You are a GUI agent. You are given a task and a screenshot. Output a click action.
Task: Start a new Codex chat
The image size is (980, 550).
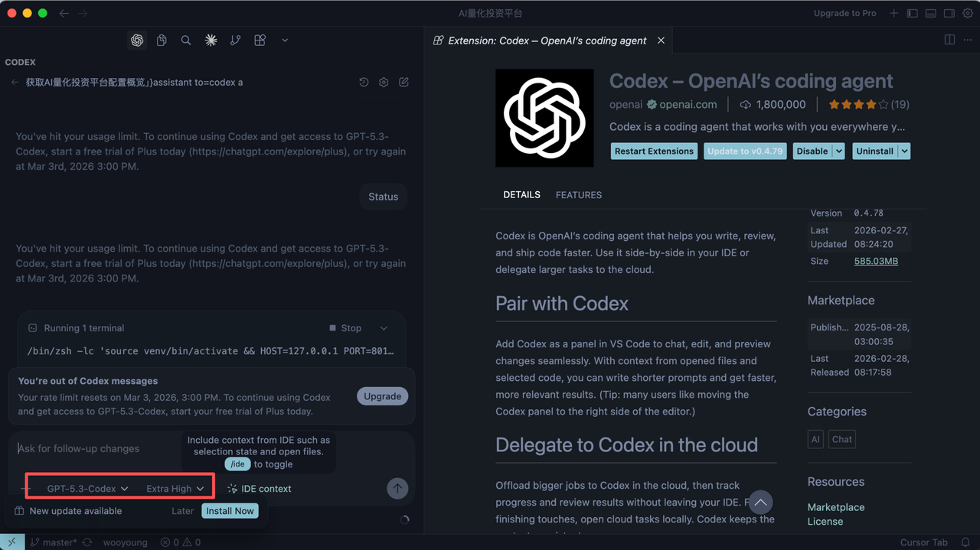(x=403, y=83)
